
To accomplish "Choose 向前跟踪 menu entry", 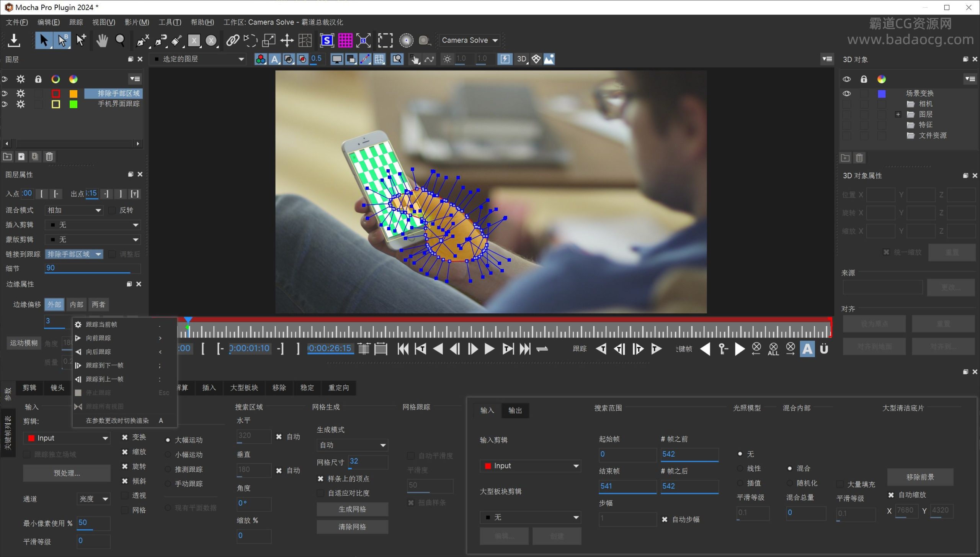I will (x=124, y=338).
